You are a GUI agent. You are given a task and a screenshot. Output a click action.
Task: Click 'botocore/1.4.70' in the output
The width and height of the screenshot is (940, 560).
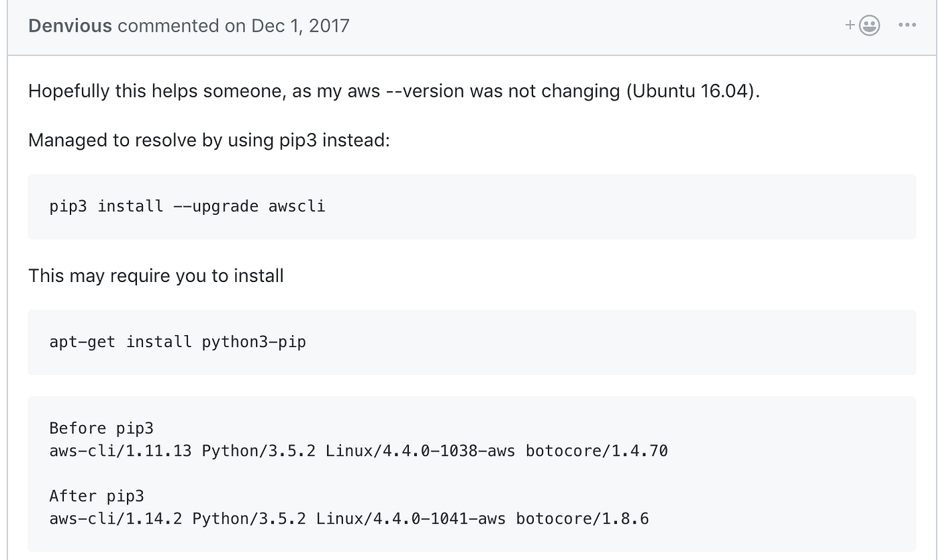[x=596, y=451]
